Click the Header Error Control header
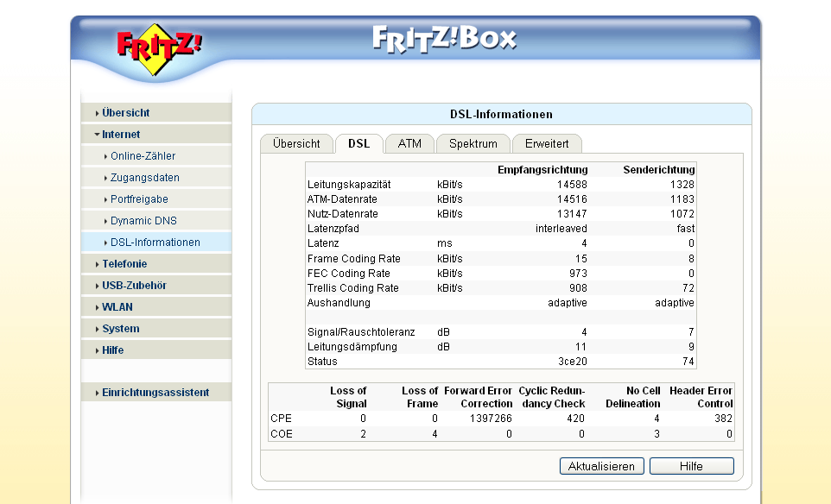Screen dimensions: 831x504 (701, 398)
